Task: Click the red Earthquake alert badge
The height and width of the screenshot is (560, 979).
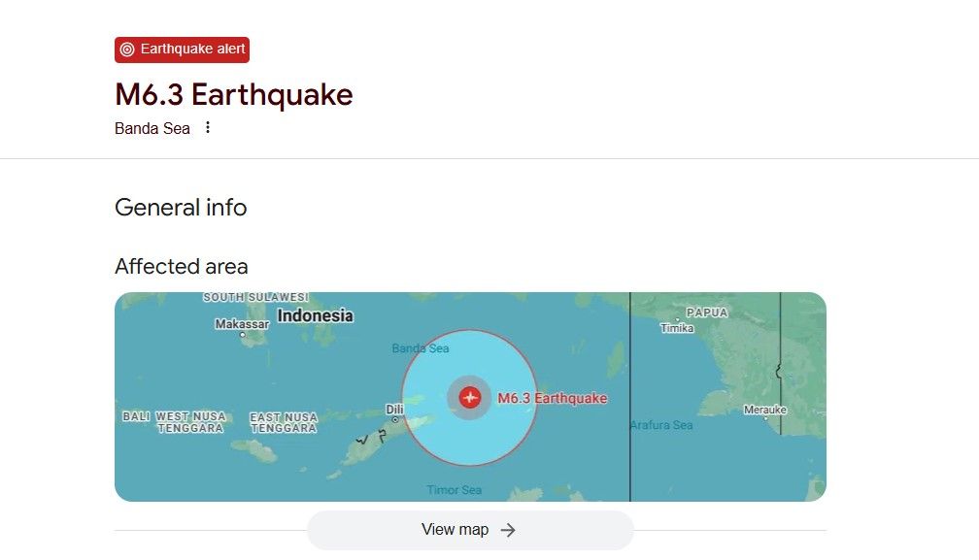Action: coord(182,49)
